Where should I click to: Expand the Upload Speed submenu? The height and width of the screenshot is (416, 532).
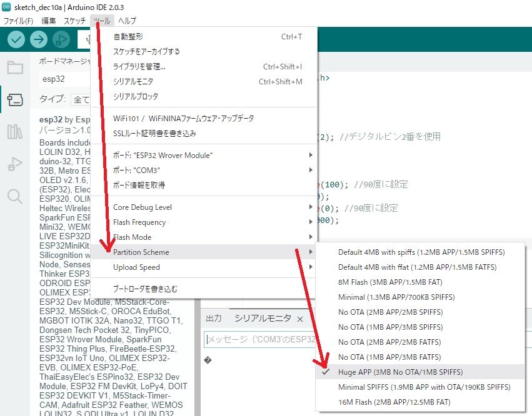204,267
